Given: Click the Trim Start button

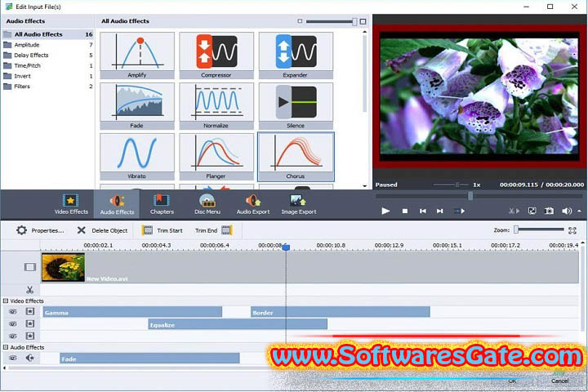Looking at the screenshot, I should (x=162, y=230).
